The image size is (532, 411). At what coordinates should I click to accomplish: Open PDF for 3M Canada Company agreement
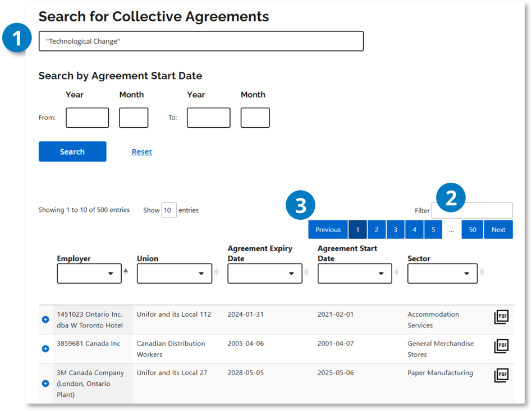[x=501, y=375]
